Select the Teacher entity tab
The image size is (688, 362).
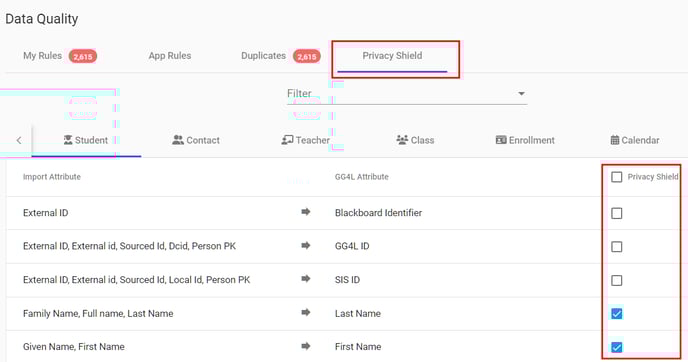coord(305,140)
